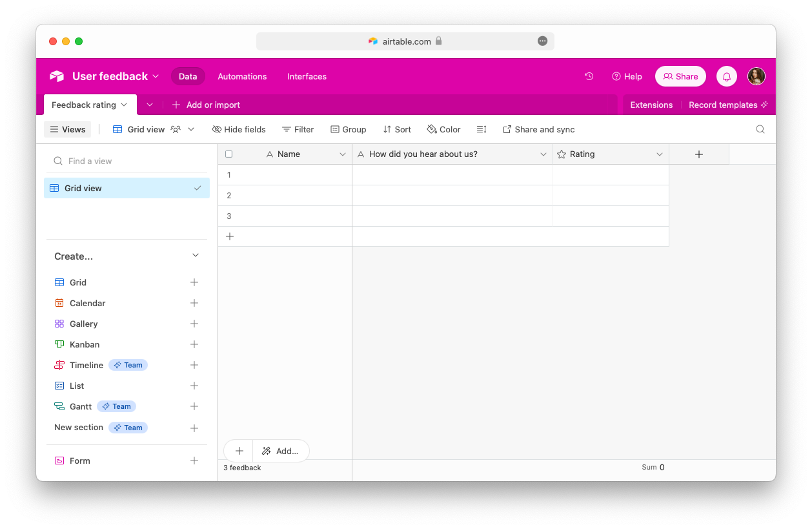Add a new field with the plus column
This screenshot has width=812, height=529.
click(699, 154)
